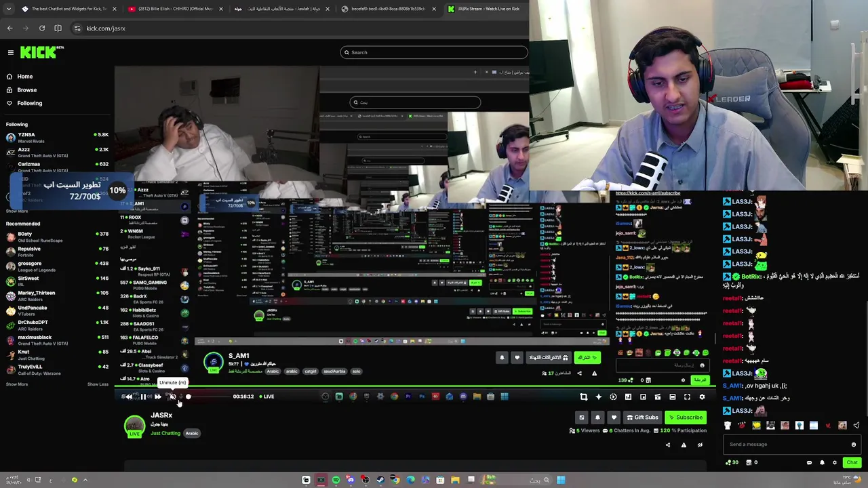
Task: Open recommended channel UndPancake
Action: pyautogui.click(x=57, y=310)
